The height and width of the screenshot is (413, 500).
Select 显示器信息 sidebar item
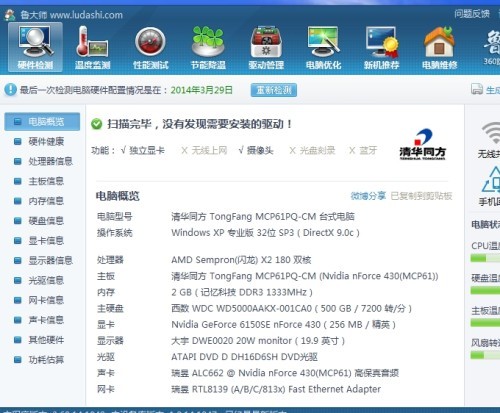tap(42, 261)
